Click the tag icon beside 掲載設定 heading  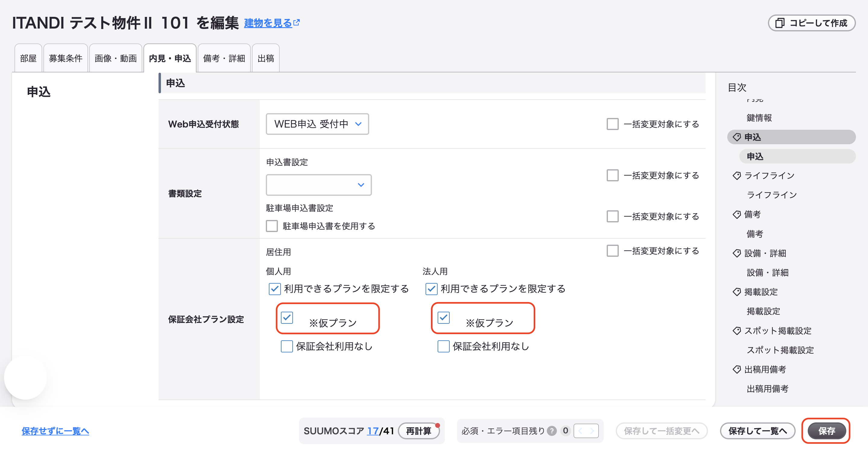click(x=737, y=292)
